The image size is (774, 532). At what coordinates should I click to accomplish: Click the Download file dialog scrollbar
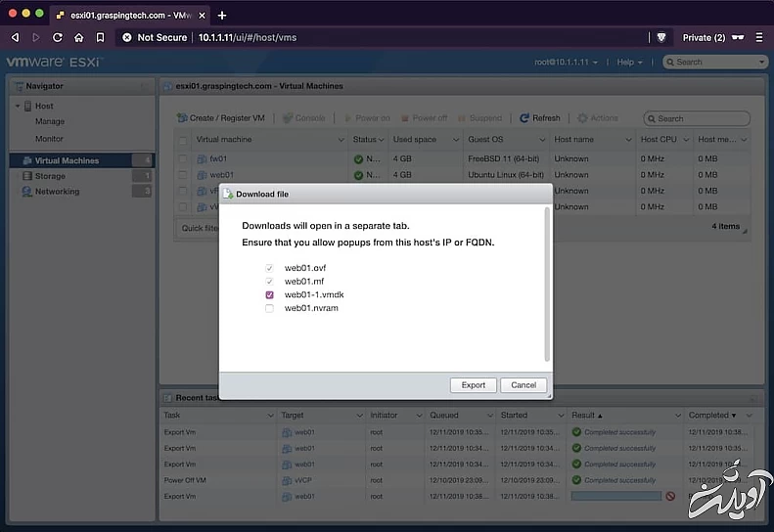(x=547, y=284)
